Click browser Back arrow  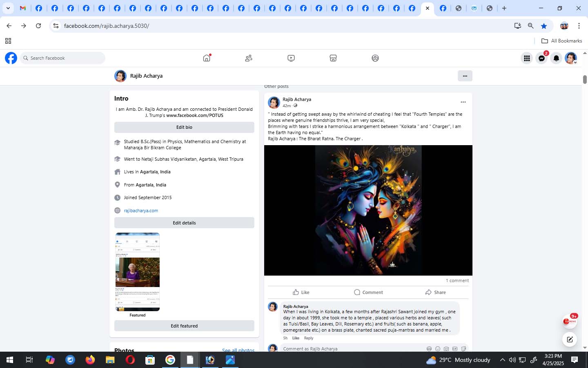(x=9, y=26)
